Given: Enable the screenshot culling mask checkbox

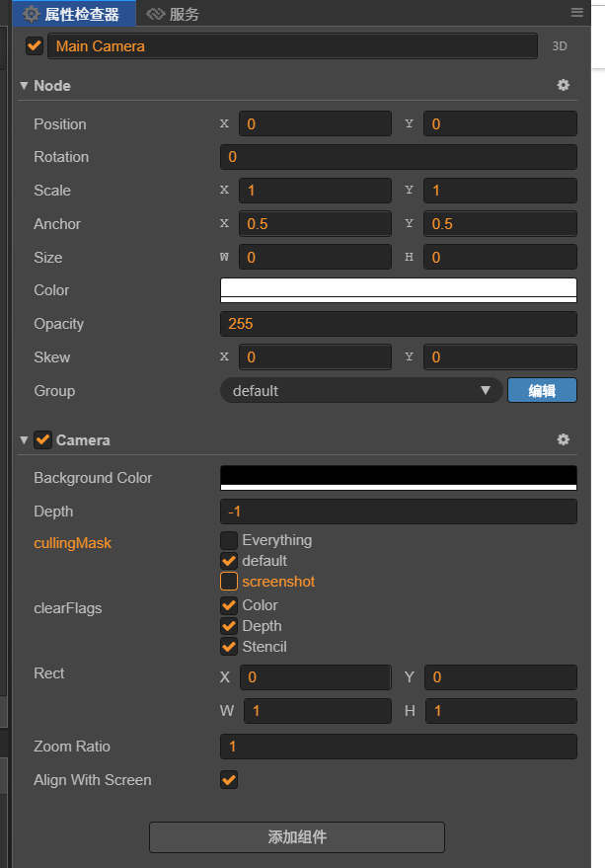Looking at the screenshot, I should (x=229, y=582).
